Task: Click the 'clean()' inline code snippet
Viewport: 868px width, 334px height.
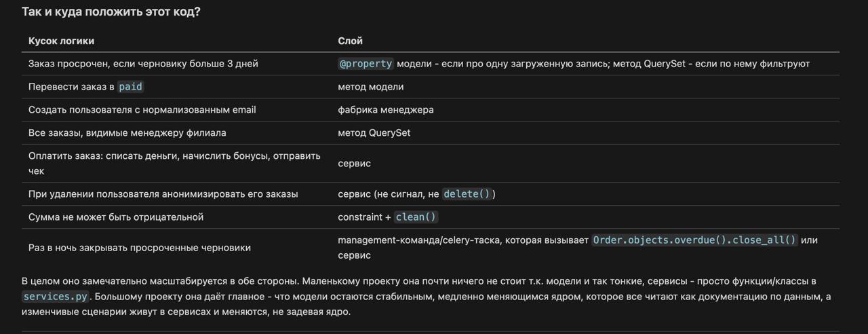Action: click(x=416, y=217)
